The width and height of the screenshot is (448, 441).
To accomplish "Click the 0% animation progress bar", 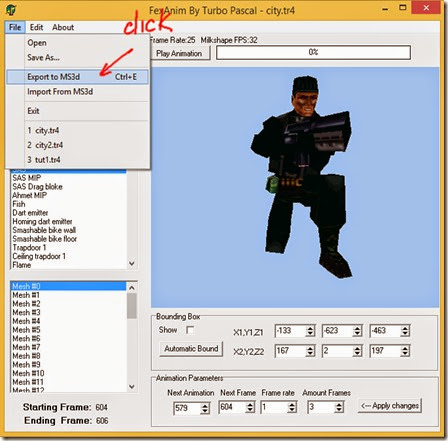I will tap(313, 53).
